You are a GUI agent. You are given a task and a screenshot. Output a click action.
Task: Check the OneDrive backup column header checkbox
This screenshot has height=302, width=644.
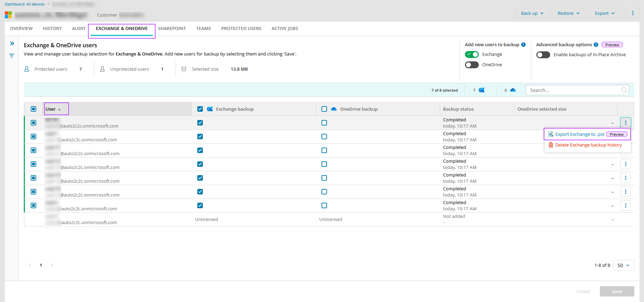[x=324, y=109]
